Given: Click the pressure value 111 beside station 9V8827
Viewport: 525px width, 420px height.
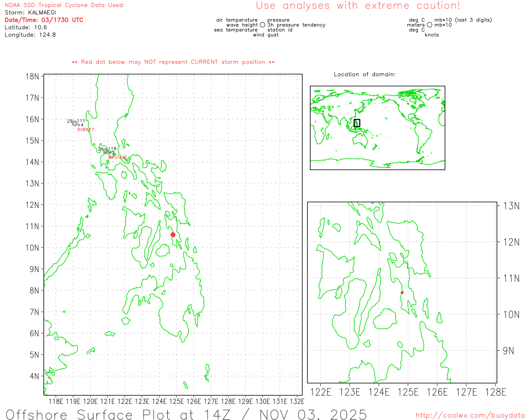Looking at the screenshot, I should [81, 121].
